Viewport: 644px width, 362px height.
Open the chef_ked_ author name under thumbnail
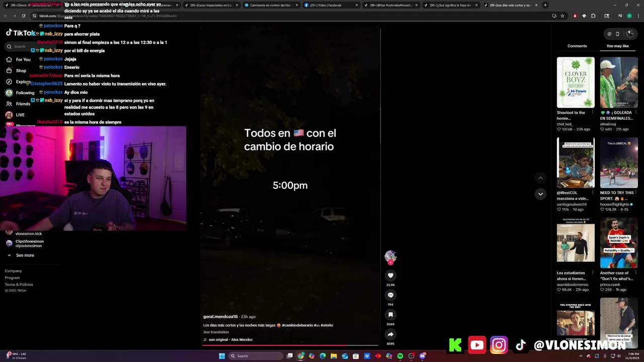(x=565, y=124)
